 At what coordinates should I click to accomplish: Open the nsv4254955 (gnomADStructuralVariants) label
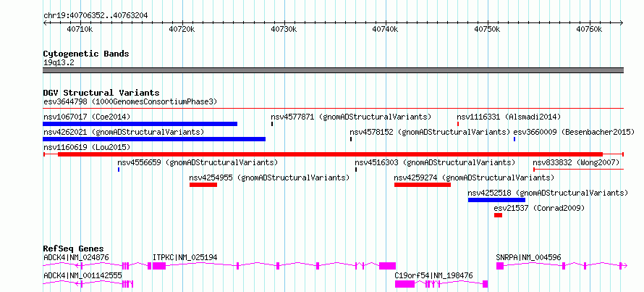point(269,178)
